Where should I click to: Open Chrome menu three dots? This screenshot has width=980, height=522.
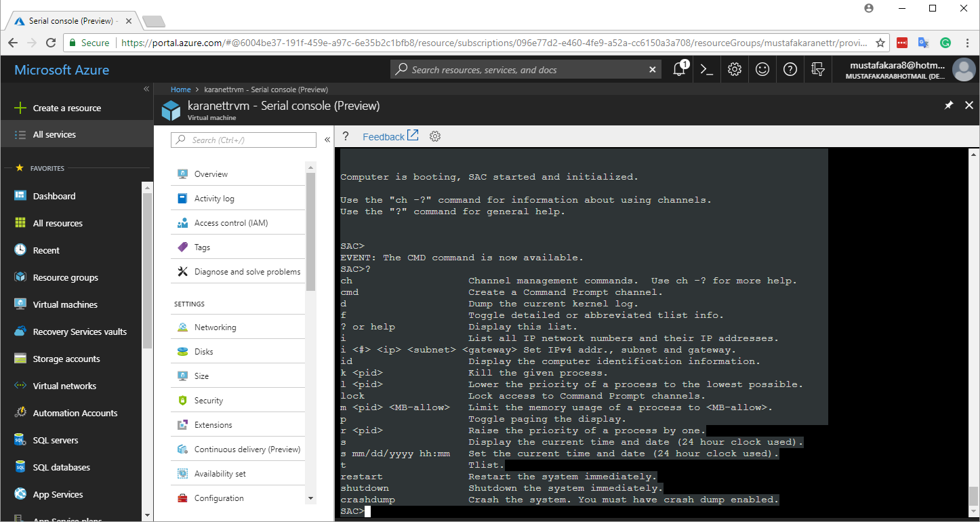pyautogui.click(x=968, y=43)
